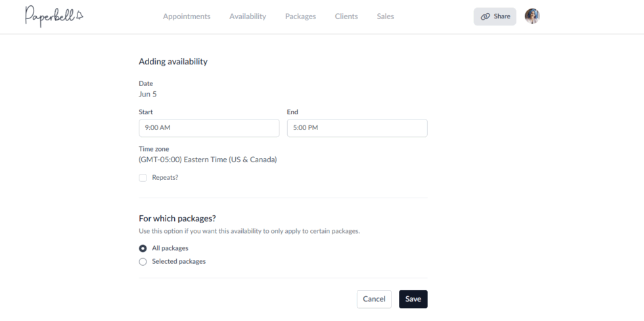Viewport: 644px width, 321px height.
Task: Open the End time field
Action: pyautogui.click(x=357, y=128)
